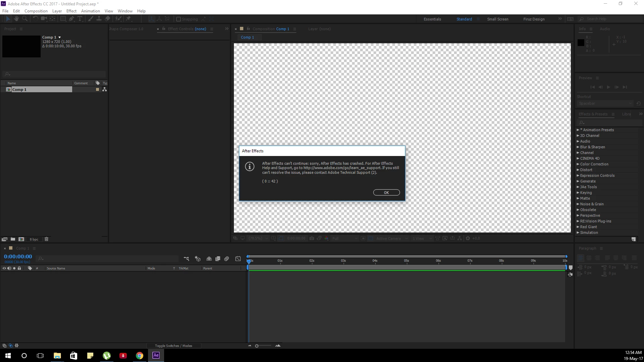
Task: Select the Selection arrow tool
Action: pyautogui.click(x=8, y=19)
